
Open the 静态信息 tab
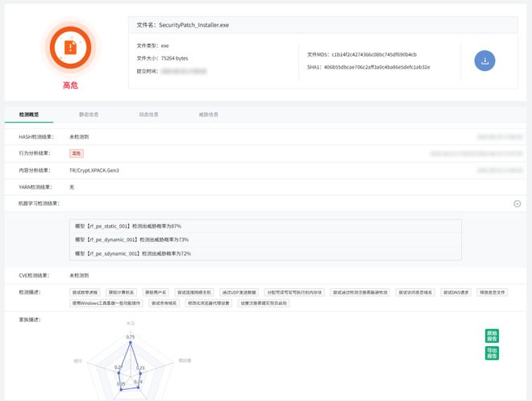tap(89, 115)
